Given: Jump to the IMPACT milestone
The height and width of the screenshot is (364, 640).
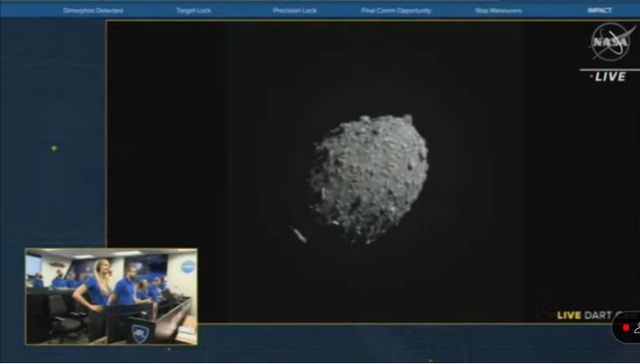Looking at the screenshot, I should [600, 11].
